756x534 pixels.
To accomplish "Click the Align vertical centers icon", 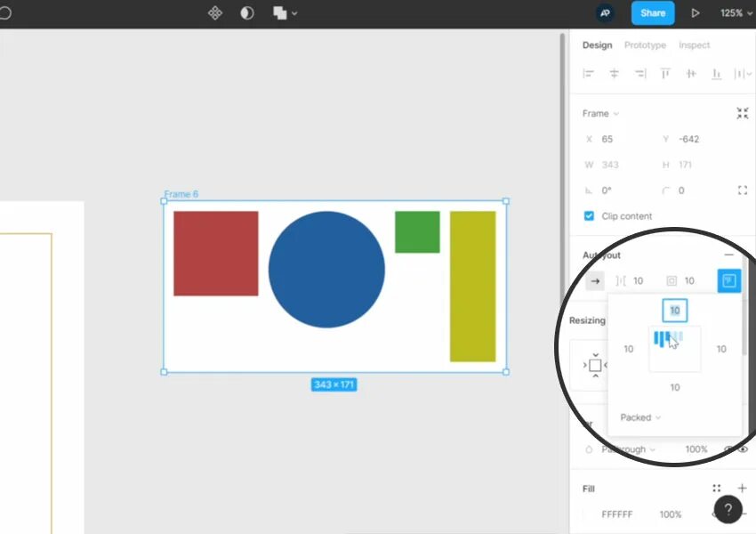I will (691, 73).
